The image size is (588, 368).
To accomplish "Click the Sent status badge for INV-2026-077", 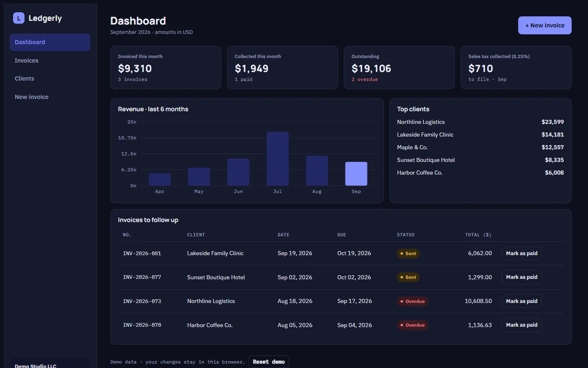I will pos(408,277).
